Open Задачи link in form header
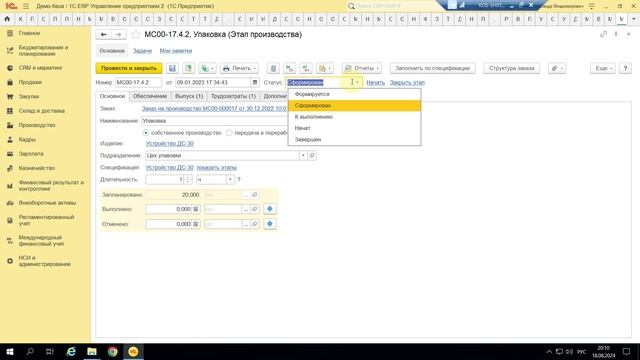Screen dimensions: 640x360 click(x=142, y=51)
